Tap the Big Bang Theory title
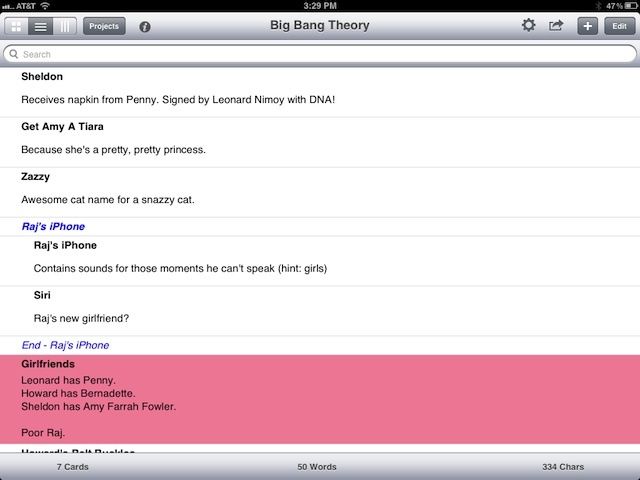 pyautogui.click(x=320, y=25)
